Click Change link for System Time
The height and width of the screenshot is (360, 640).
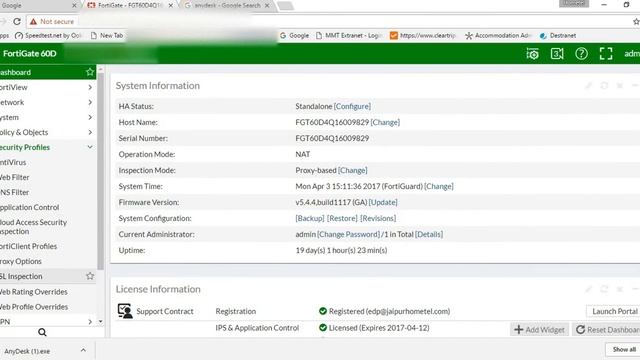click(439, 186)
